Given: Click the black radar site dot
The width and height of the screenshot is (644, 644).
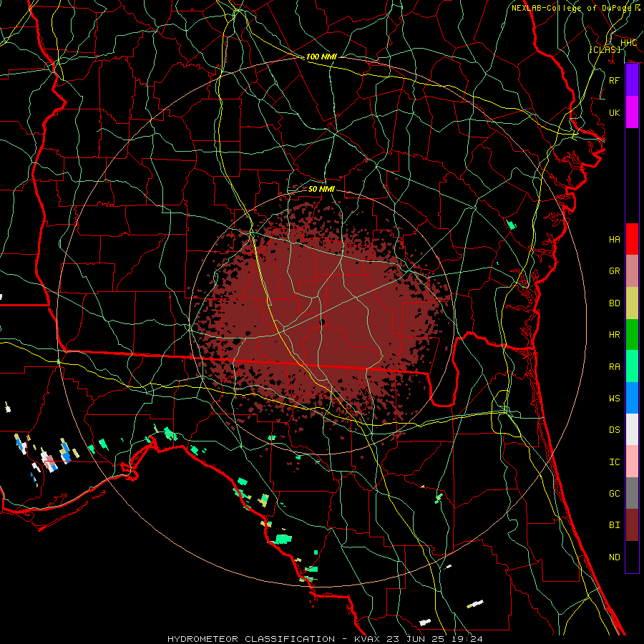Looking at the screenshot, I should coord(322,323).
